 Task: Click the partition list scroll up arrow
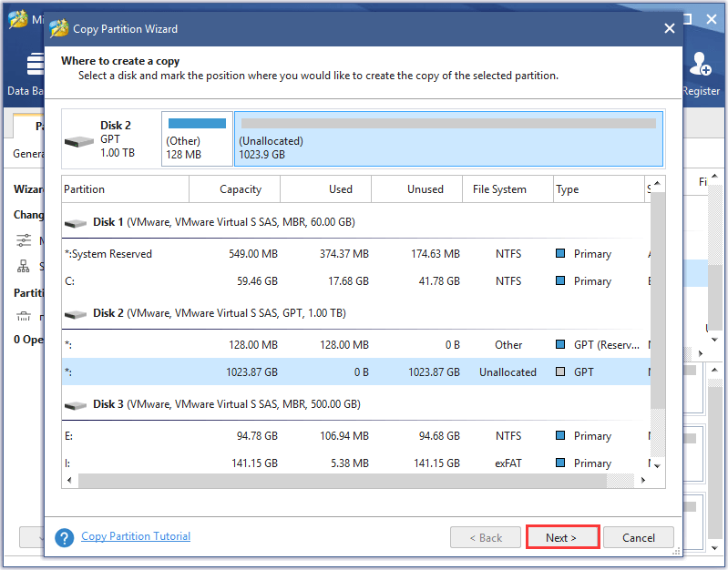tap(658, 184)
